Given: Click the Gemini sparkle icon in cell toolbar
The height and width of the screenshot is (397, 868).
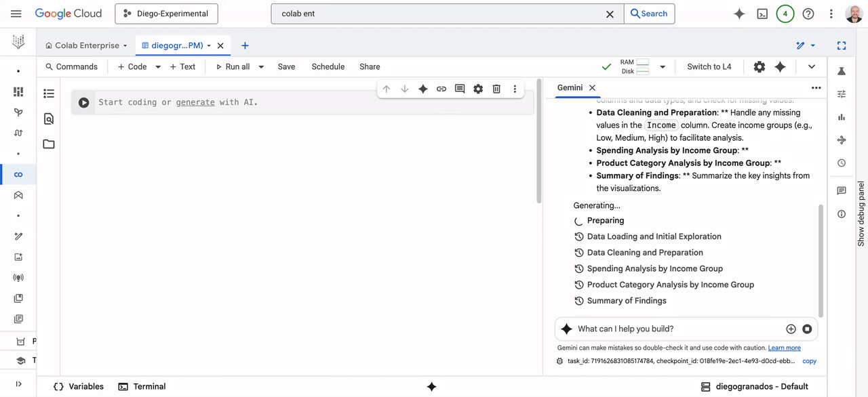Looking at the screenshot, I should tap(423, 89).
